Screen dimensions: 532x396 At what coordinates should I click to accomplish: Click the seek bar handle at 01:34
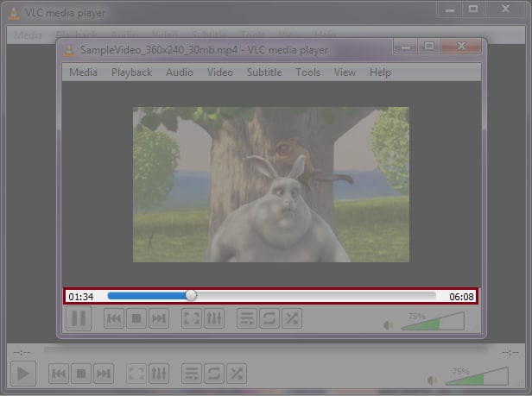click(191, 295)
